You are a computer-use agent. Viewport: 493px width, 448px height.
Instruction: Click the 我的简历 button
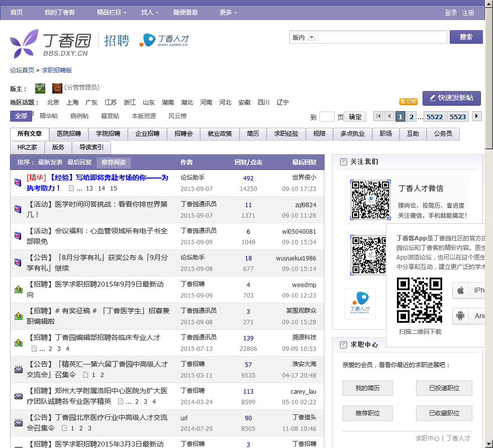367,388
